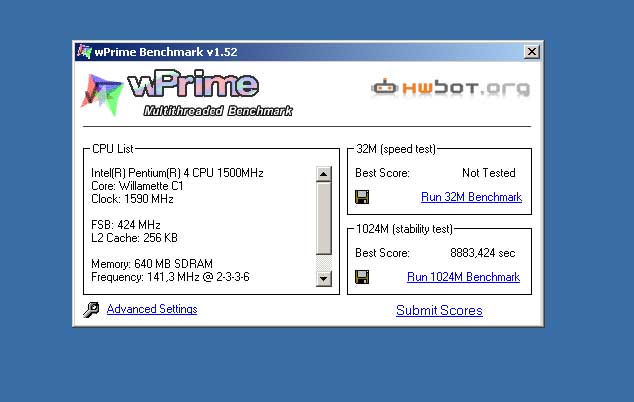The width and height of the screenshot is (634, 402).
Task: Click the '8883,424 sec' score value
Action: (482, 253)
